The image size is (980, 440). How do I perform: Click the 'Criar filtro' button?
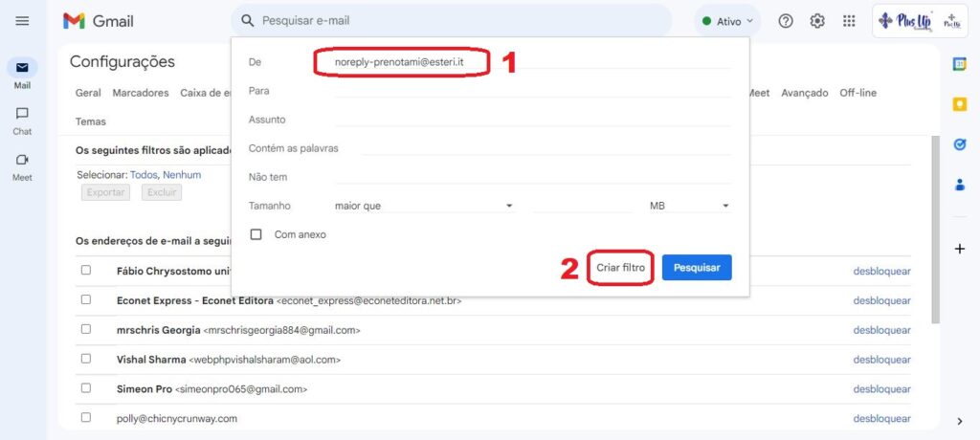tap(620, 268)
